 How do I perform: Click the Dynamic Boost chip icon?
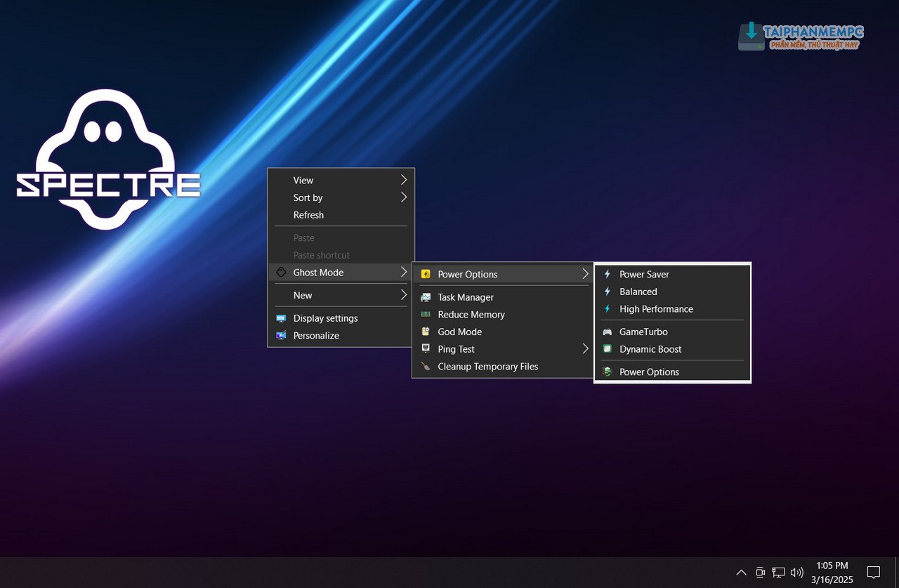(x=608, y=349)
